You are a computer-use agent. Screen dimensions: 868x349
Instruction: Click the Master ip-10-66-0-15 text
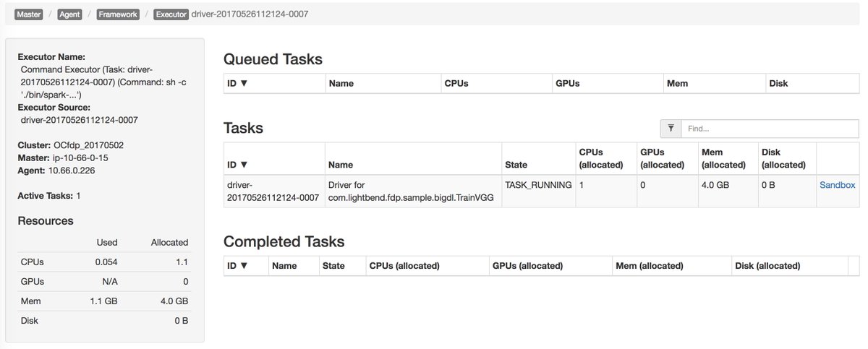(x=63, y=158)
